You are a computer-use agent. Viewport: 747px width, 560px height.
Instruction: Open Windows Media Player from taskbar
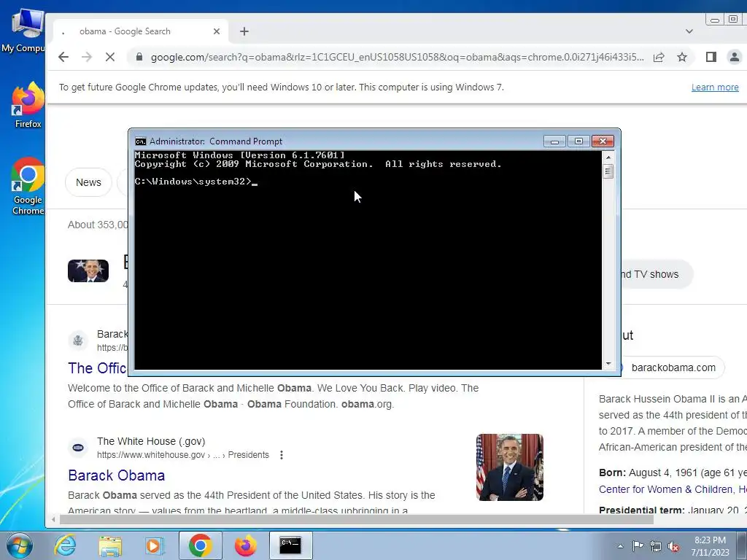[x=155, y=545]
